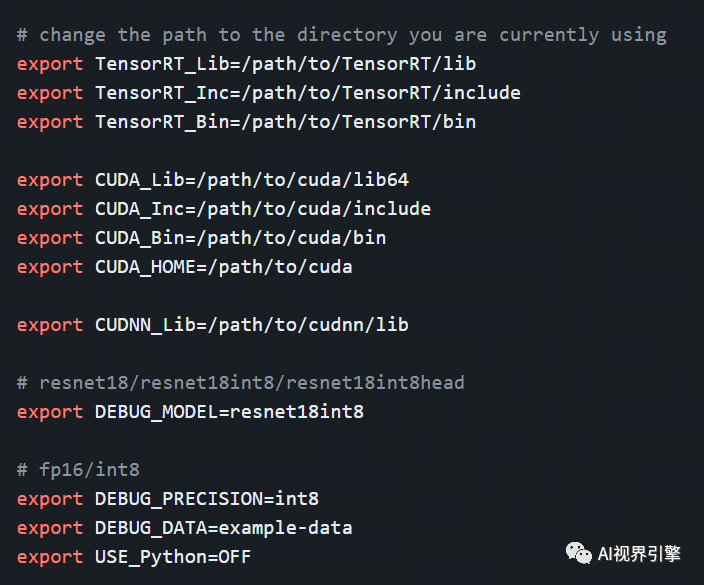This screenshot has height=585, width=704.
Task: Click the DEBUG_PRECISION=int8 line
Action: (168, 499)
